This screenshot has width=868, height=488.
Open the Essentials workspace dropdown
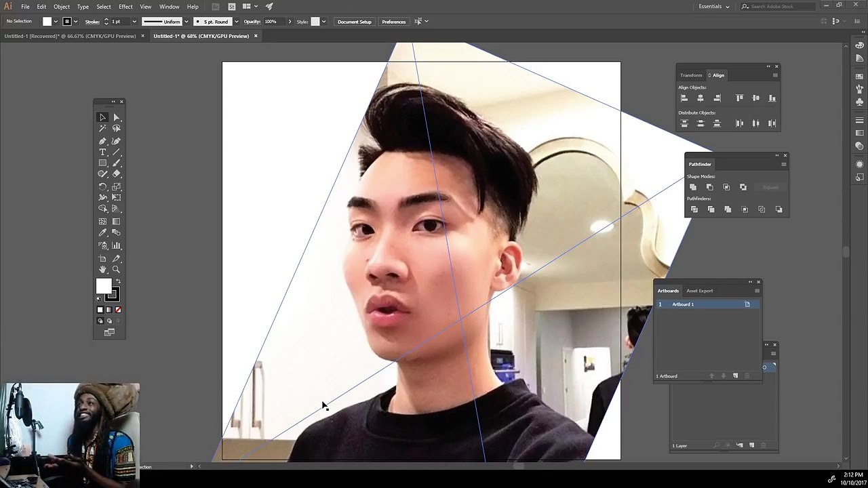pos(714,6)
